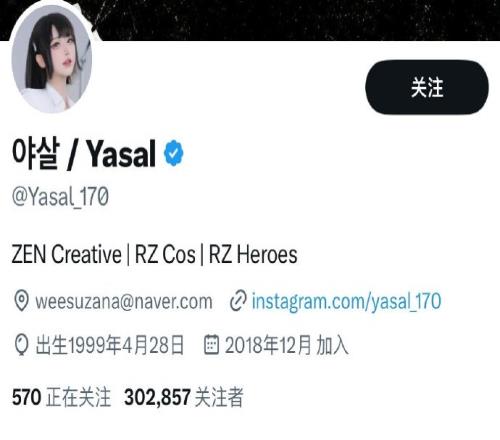Viewport: 500px width, 440px height.
Task: Click the link chain icon
Action: (238, 301)
